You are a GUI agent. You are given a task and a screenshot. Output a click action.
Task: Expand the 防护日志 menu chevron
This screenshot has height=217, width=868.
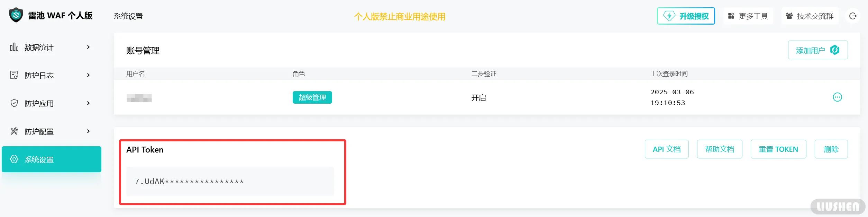coord(89,75)
